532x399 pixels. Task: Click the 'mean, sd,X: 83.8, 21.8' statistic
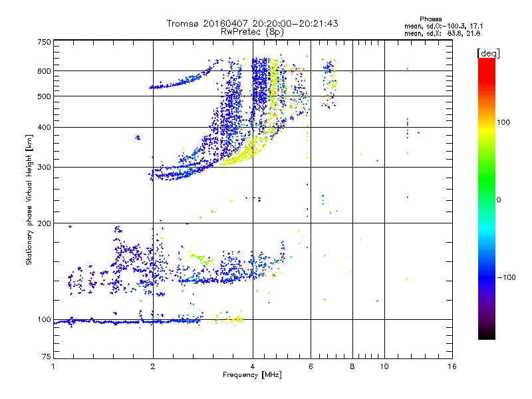pos(442,33)
